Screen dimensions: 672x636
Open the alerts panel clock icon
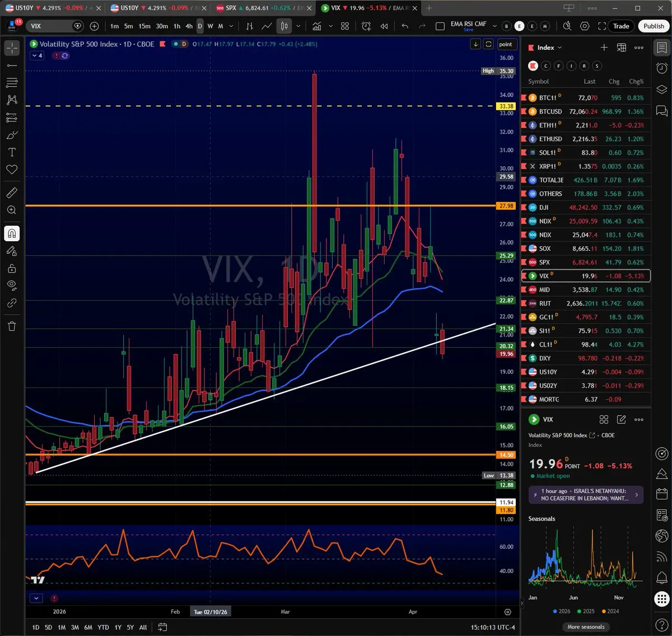[661, 68]
